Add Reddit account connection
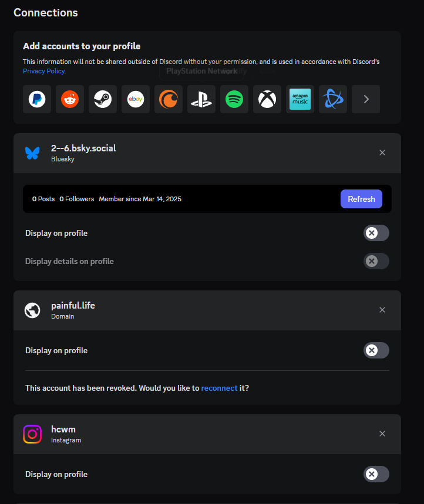Image resolution: width=424 pixels, height=504 pixels. [70, 99]
